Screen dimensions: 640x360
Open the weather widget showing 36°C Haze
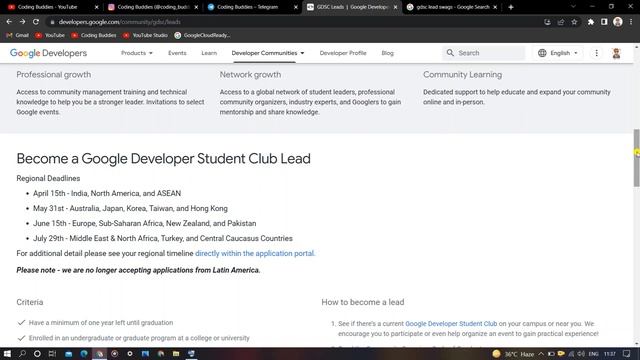513,354
